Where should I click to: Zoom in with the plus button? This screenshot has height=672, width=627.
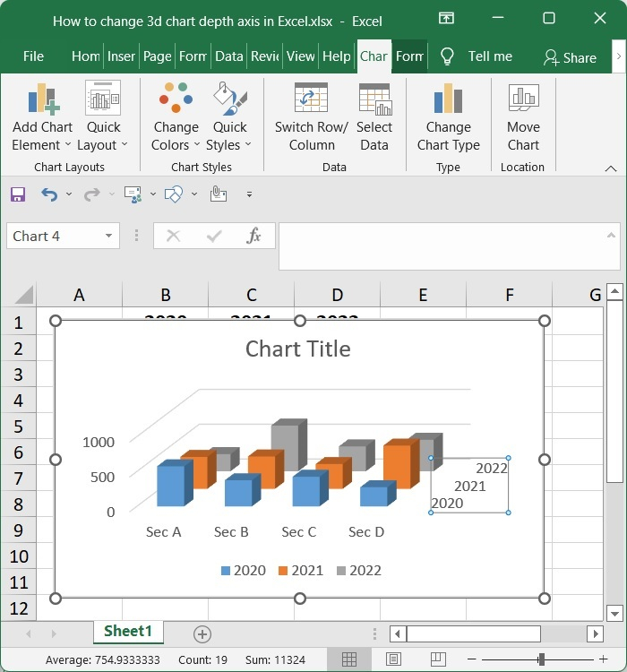pos(604,659)
